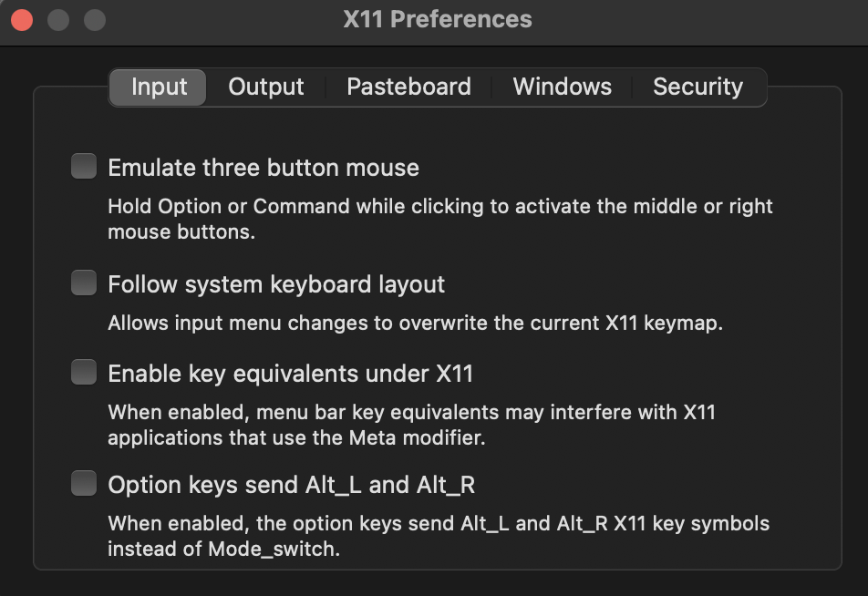Image resolution: width=868 pixels, height=596 pixels.
Task: Toggle the keyboard layout following option
Action: [83, 283]
